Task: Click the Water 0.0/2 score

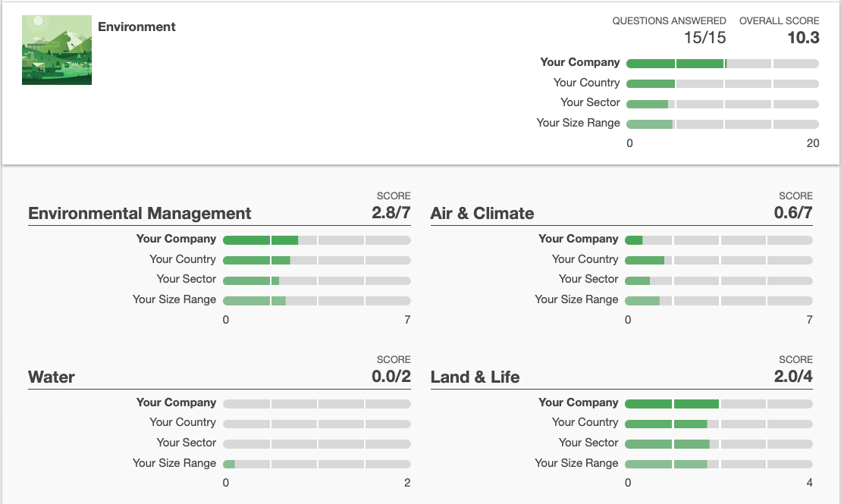Action: [391, 377]
